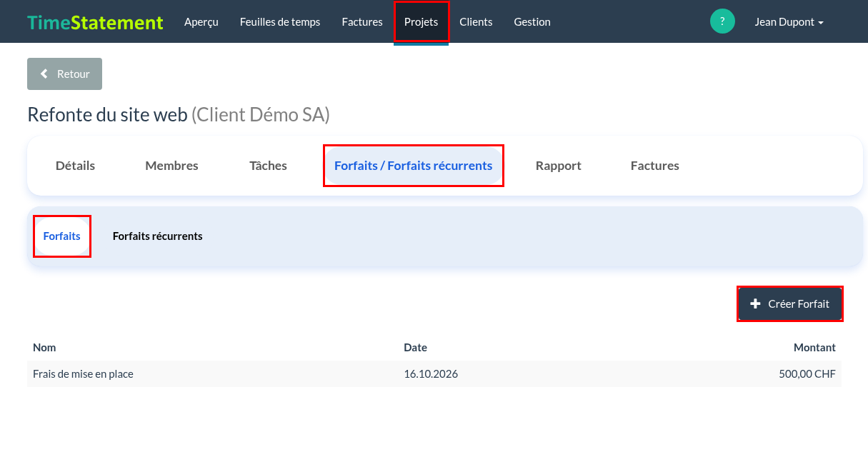Select the Forfaits / Forfaits récurrents tab
Viewport: 868px width, 452px height.
tap(414, 166)
